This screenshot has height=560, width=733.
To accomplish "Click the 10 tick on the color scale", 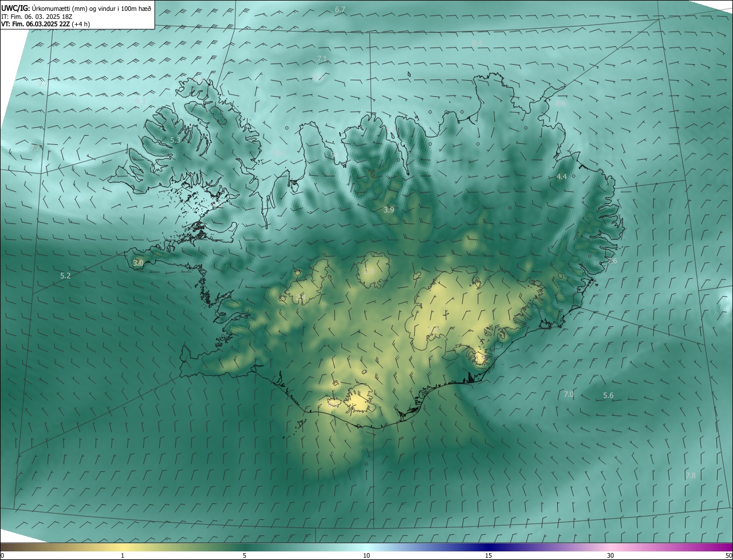I will 366,555.
